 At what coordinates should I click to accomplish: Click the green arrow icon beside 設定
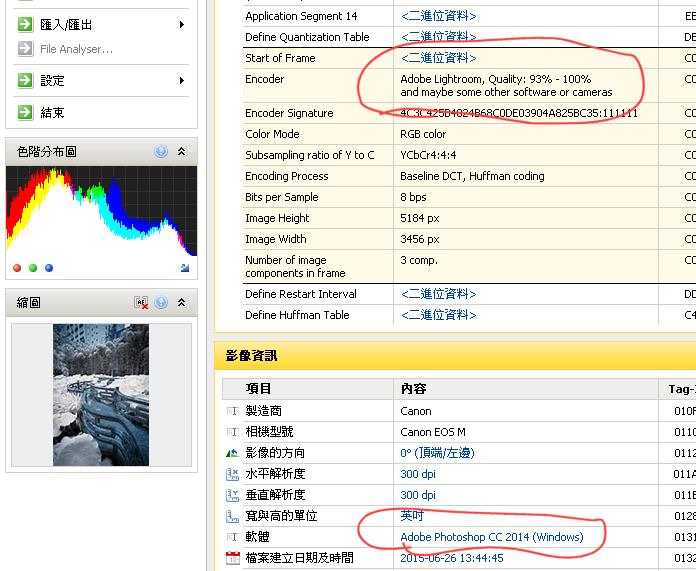click(25, 80)
